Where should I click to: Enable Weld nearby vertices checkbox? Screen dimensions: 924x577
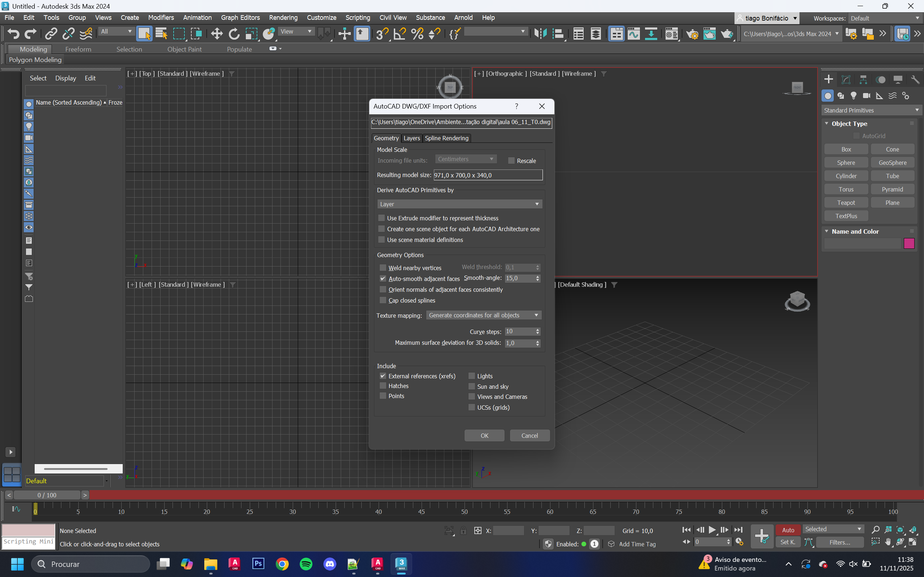383,268
